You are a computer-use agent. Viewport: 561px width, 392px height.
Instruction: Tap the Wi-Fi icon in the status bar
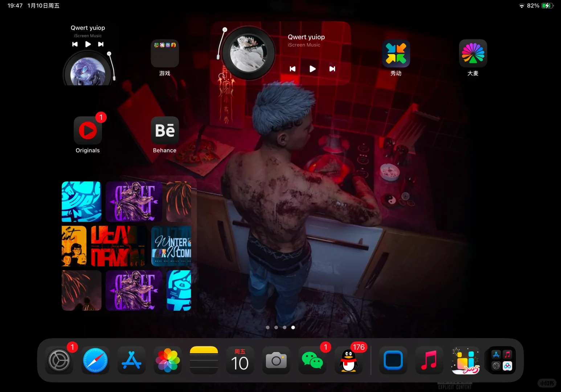pyautogui.click(x=521, y=6)
